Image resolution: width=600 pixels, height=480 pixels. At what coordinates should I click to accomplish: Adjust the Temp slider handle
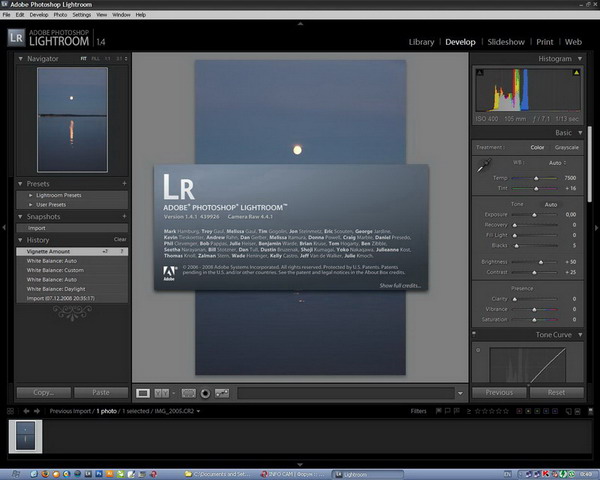point(536,178)
